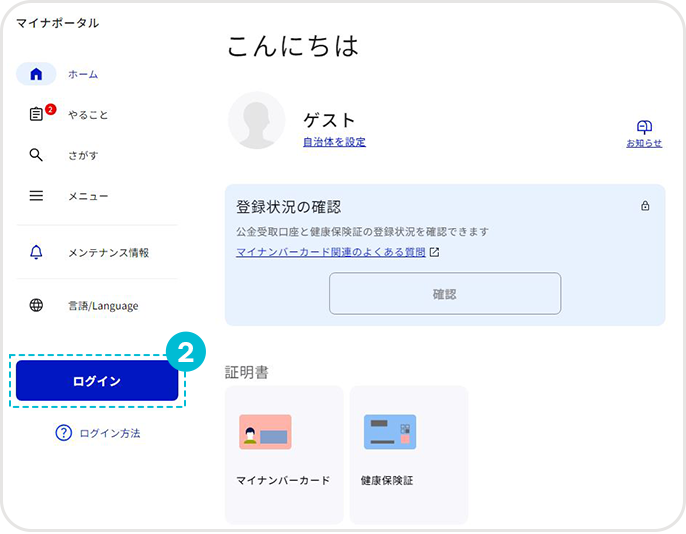
Task: Click the 確認 button
Action: [x=445, y=293]
